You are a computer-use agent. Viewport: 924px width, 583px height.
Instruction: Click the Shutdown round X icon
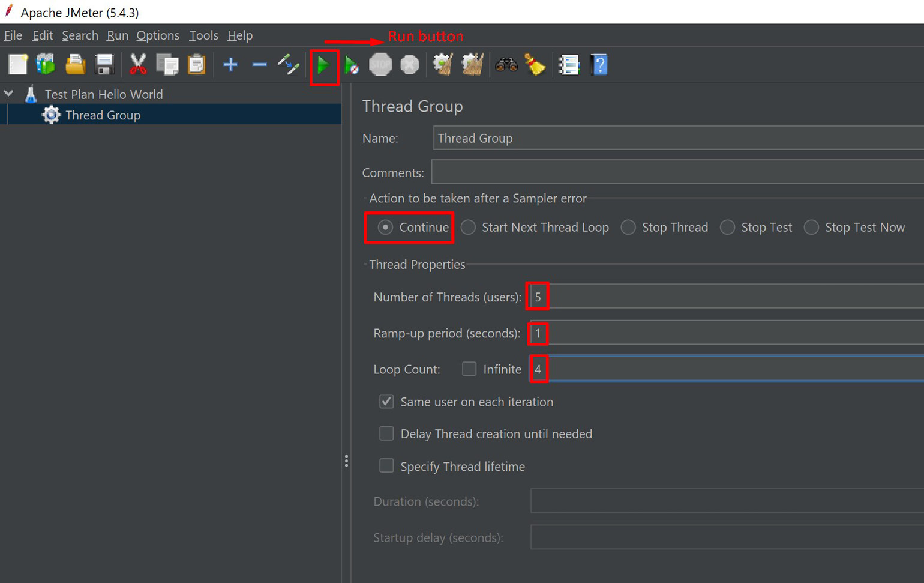(410, 64)
